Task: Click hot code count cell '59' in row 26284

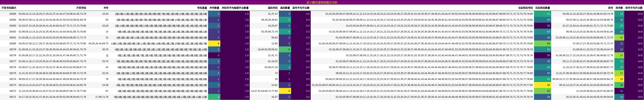Action: click(x=542, y=20)
